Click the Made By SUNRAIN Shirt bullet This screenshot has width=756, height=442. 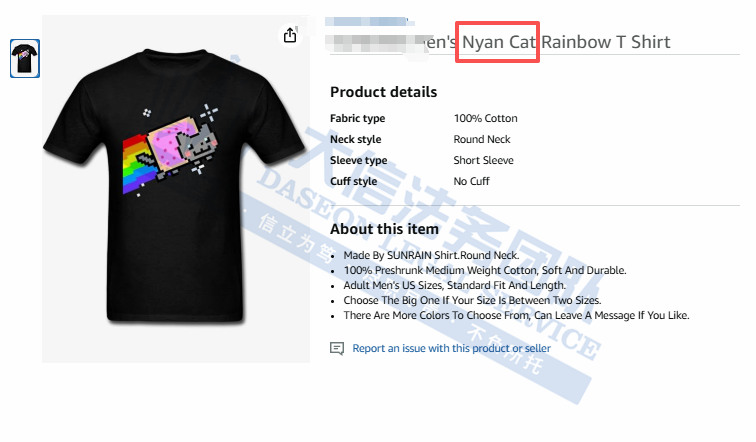(x=432, y=255)
